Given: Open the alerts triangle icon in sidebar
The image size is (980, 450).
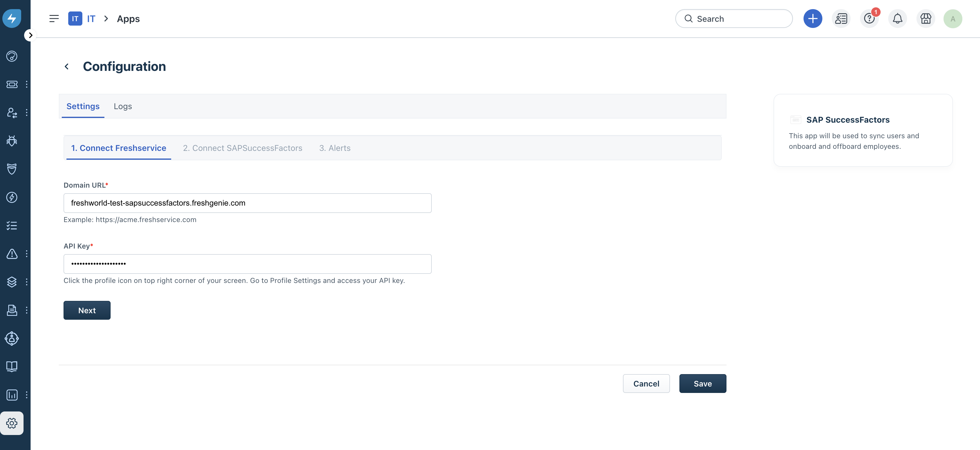Looking at the screenshot, I should 12,254.
